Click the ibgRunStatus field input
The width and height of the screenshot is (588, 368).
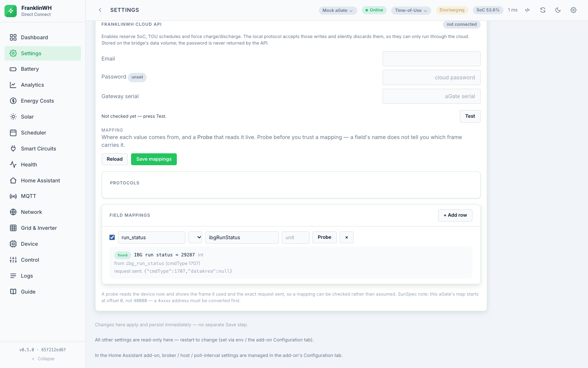coord(242,238)
